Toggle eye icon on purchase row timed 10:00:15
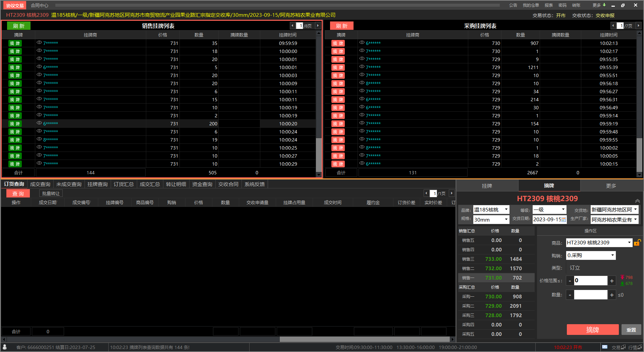This screenshot has height=352, width=644. (x=362, y=163)
